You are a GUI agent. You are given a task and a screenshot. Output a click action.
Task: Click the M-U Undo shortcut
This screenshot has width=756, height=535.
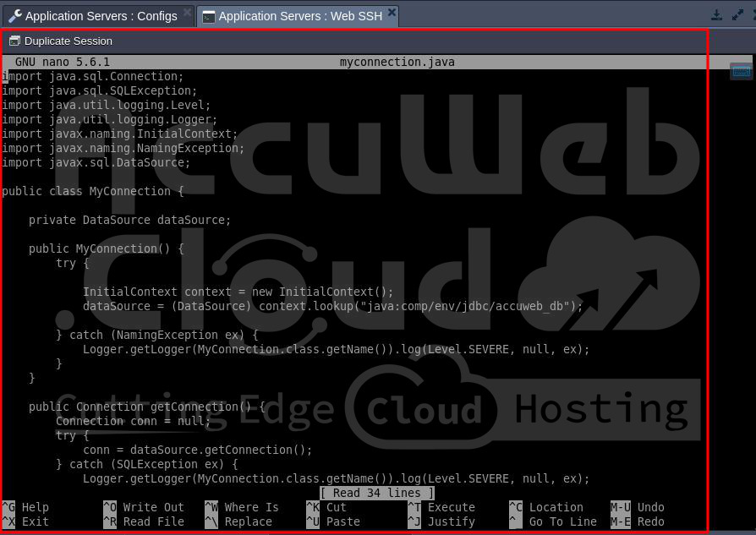[638, 507]
